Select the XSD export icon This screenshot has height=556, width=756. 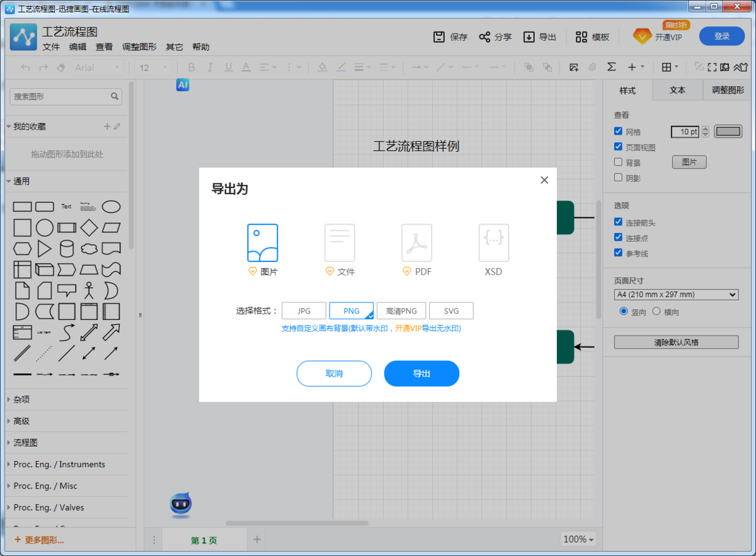493,242
